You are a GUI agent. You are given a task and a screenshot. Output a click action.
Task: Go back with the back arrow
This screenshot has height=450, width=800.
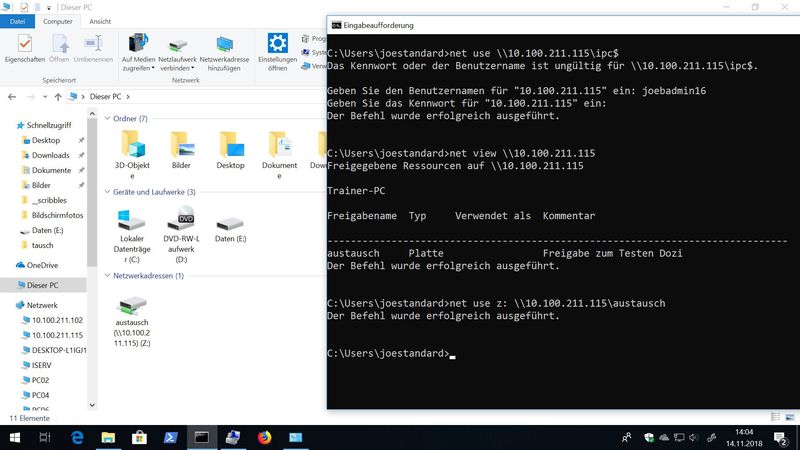(x=12, y=96)
